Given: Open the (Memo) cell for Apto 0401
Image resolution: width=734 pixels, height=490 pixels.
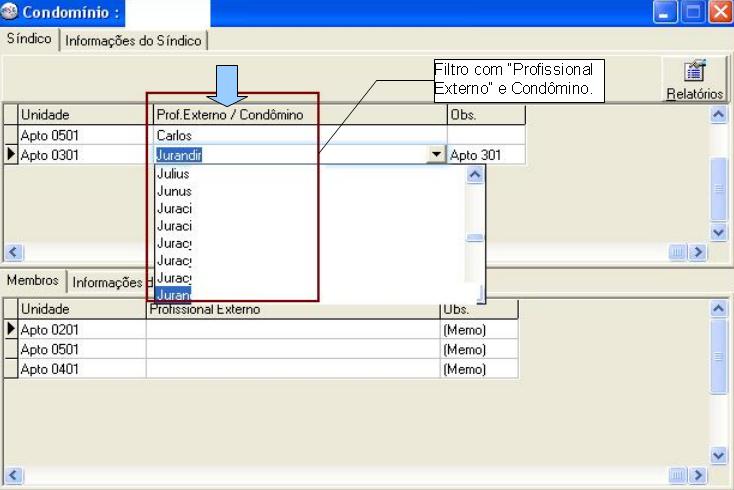Looking at the screenshot, I should point(478,369).
